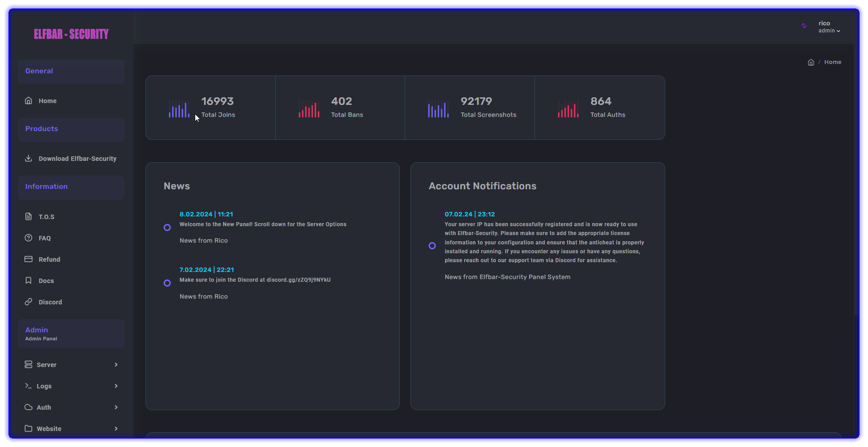
Task: Expand the Server sidebar section
Action: 71,364
